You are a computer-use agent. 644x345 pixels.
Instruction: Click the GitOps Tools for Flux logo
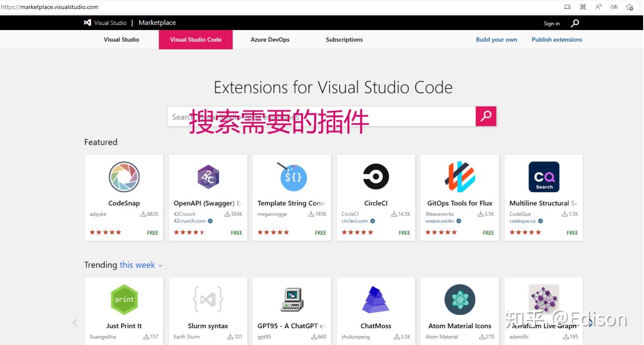(460, 177)
